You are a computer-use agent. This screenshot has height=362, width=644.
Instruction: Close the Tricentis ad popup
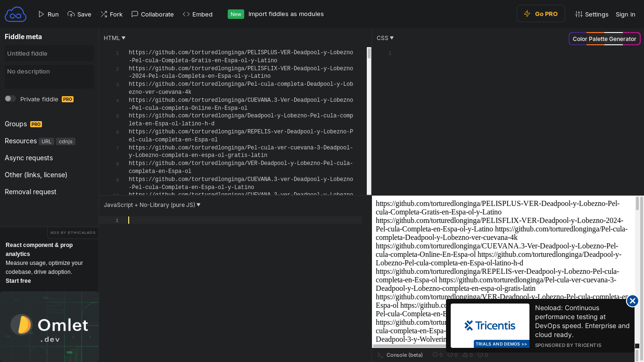[x=633, y=301]
